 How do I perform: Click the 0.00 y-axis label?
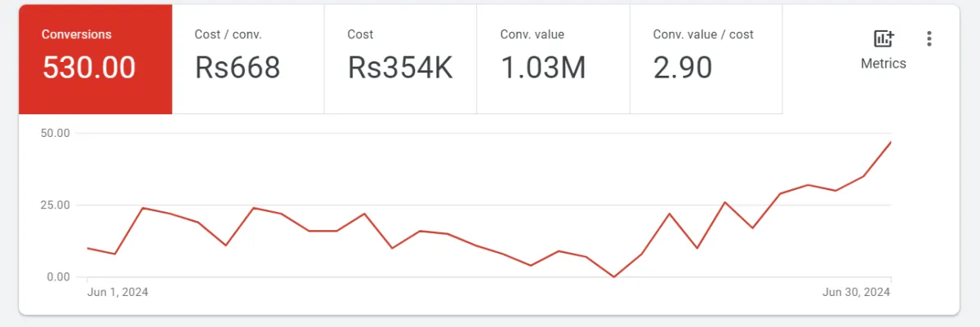[59, 277]
